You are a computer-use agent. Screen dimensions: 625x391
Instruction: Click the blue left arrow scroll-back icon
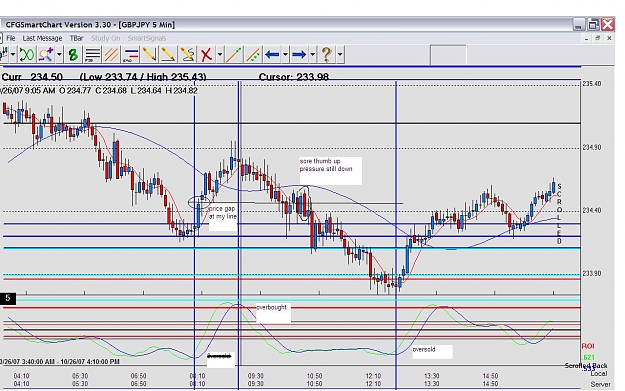[272, 54]
